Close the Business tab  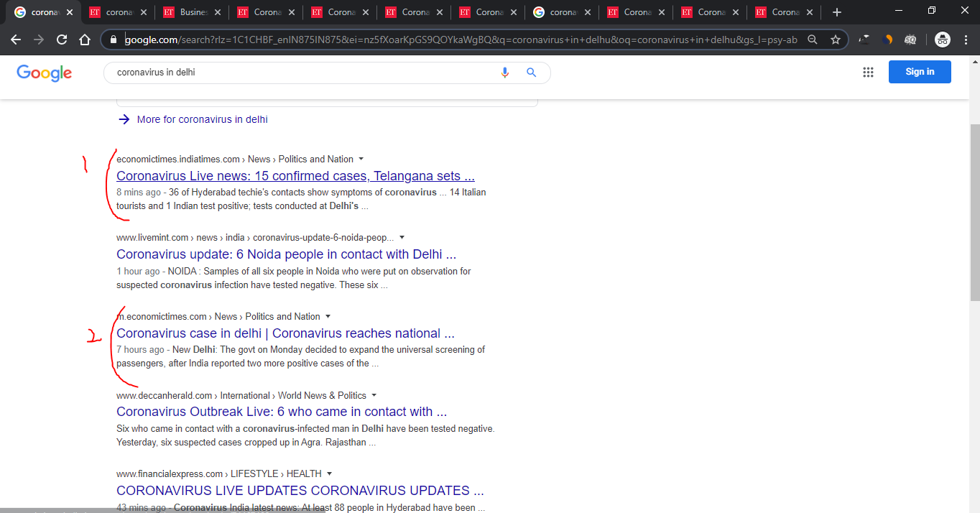click(218, 12)
